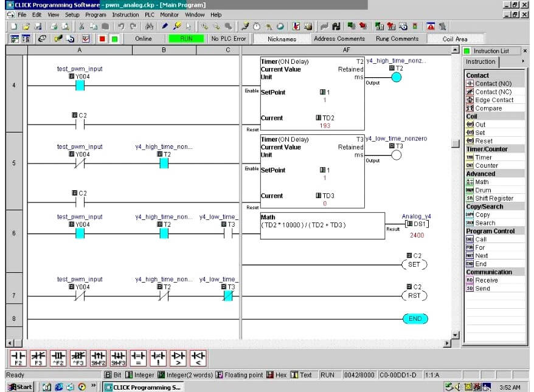534x392 pixels.
Task: Click the F2 normally open contact button
Action: coord(18,357)
